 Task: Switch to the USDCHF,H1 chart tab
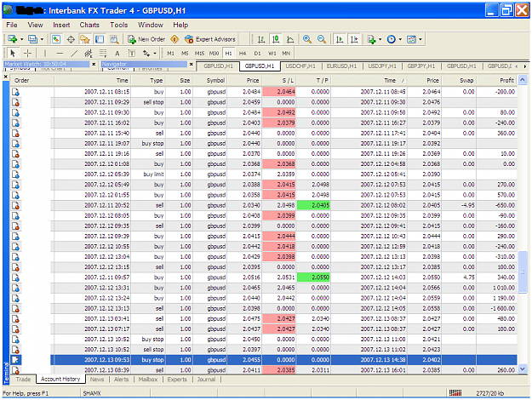tap(300, 66)
